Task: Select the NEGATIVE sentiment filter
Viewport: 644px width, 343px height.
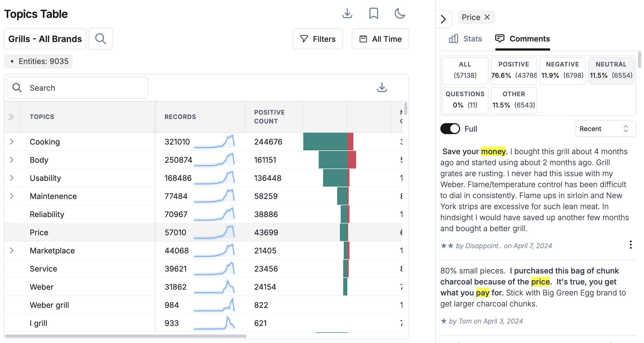Action: 562,70
